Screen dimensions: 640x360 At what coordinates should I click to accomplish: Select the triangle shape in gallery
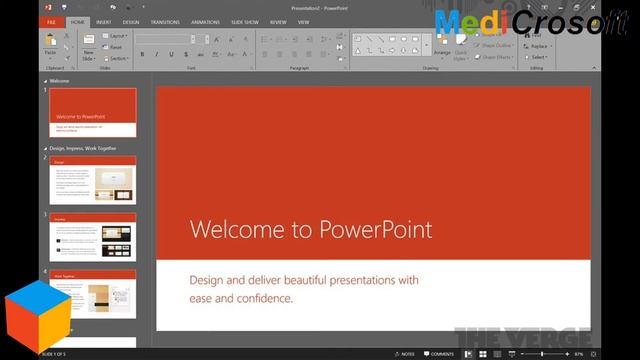tap(358, 51)
